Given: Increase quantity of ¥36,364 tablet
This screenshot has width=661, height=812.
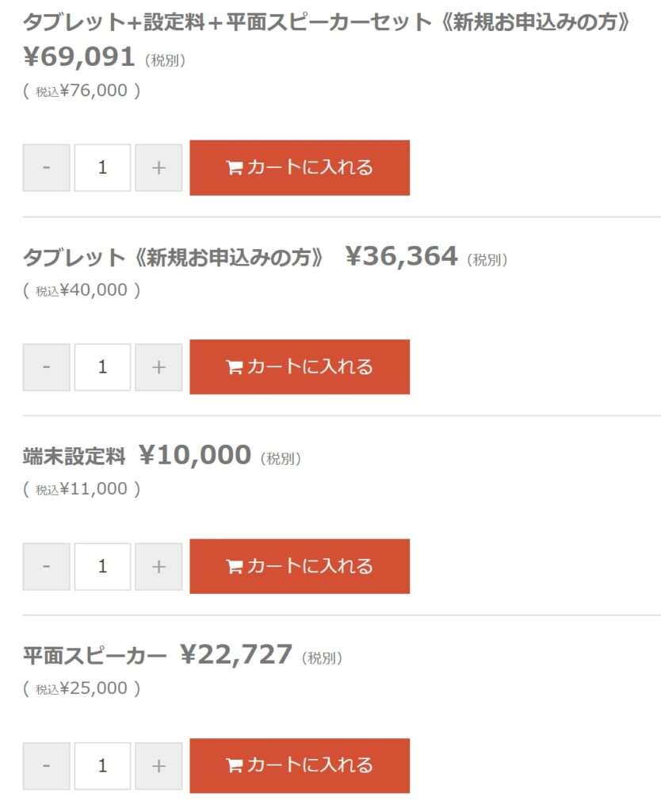Looking at the screenshot, I should tap(159, 366).
